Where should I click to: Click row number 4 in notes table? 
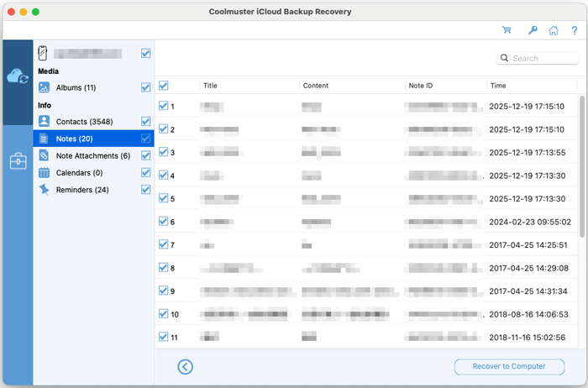coord(366,176)
